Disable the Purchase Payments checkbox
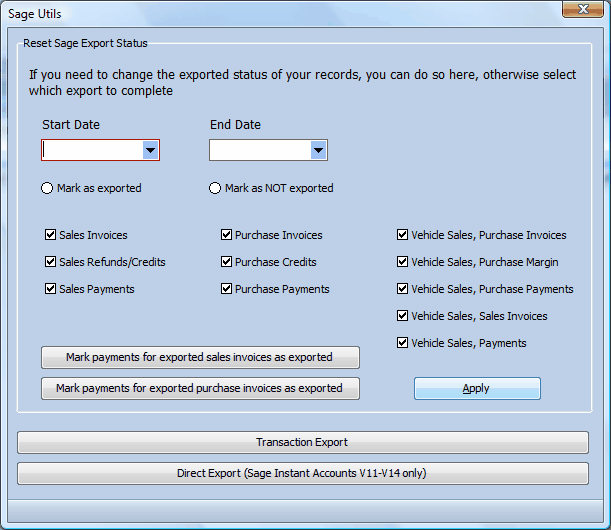 click(226, 289)
